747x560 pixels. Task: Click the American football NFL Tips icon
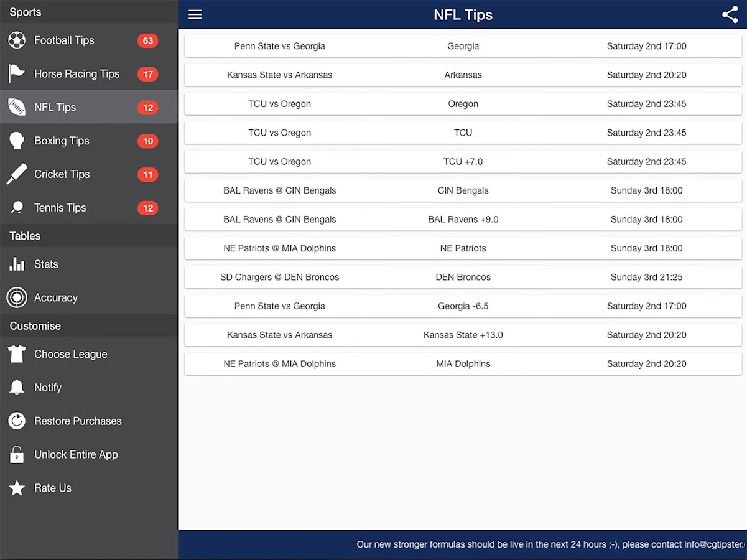tap(17, 107)
